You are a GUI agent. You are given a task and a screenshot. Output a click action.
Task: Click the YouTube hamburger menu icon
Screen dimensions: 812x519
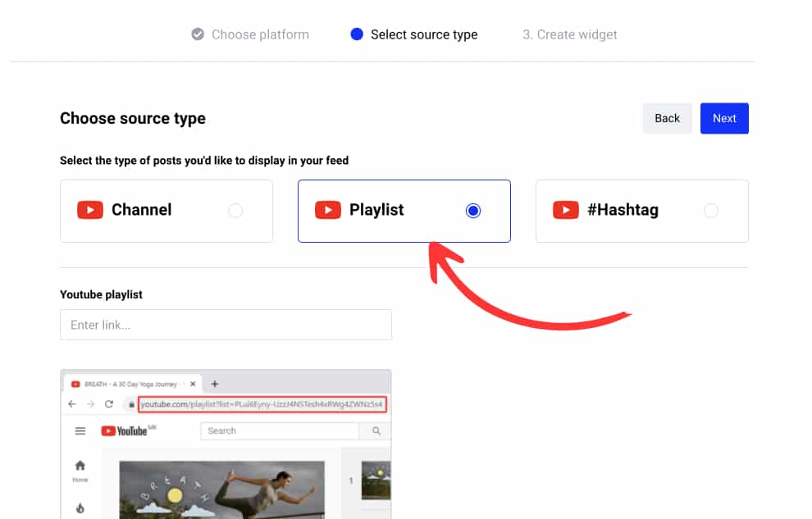[x=80, y=431]
